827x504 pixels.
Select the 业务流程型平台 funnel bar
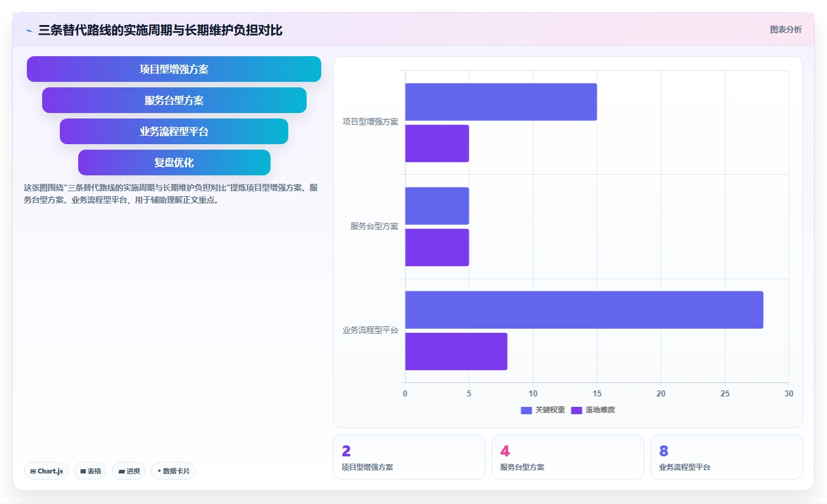[x=174, y=131]
